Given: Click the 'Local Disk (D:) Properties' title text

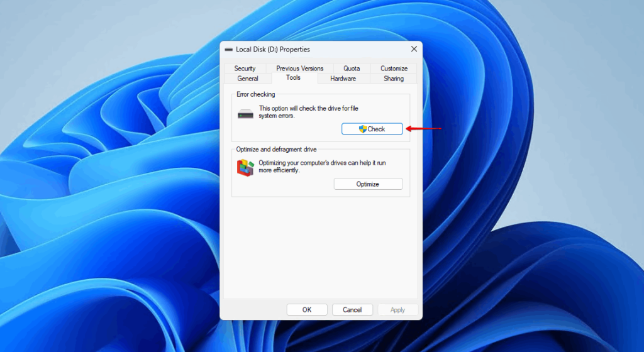Looking at the screenshot, I should click(273, 49).
